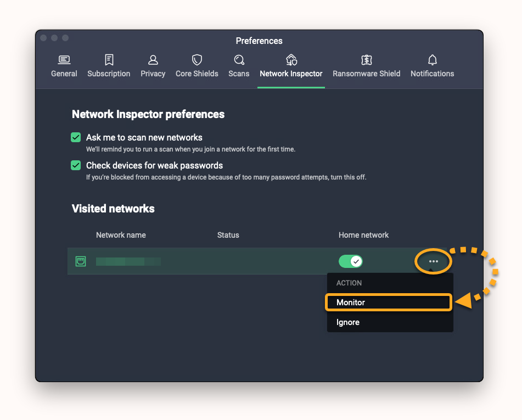Switch to the Core Shields tab label

[197, 74]
